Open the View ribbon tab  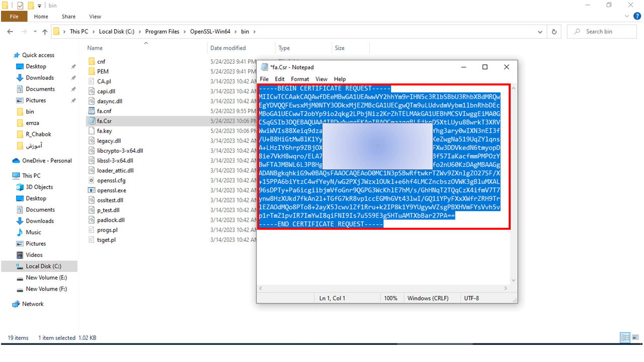pos(95,17)
